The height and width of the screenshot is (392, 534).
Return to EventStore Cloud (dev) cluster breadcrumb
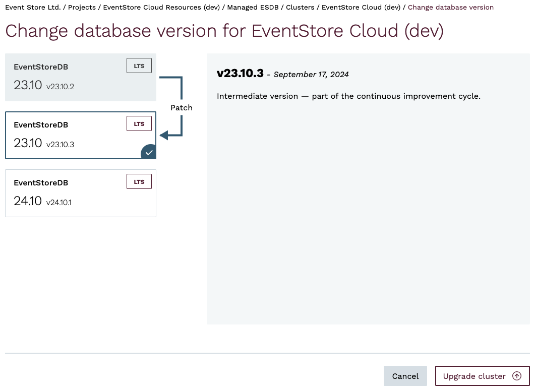pos(361,8)
